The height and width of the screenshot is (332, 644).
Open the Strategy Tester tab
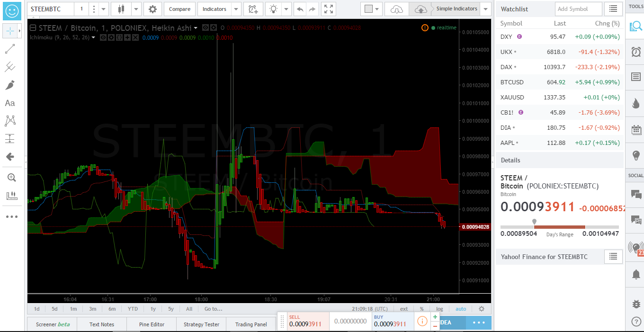201,324
